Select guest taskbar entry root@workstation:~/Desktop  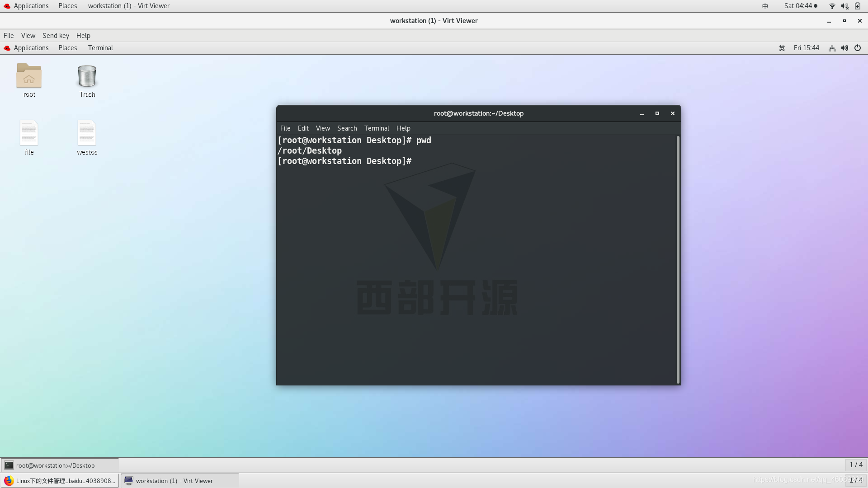[60, 465]
